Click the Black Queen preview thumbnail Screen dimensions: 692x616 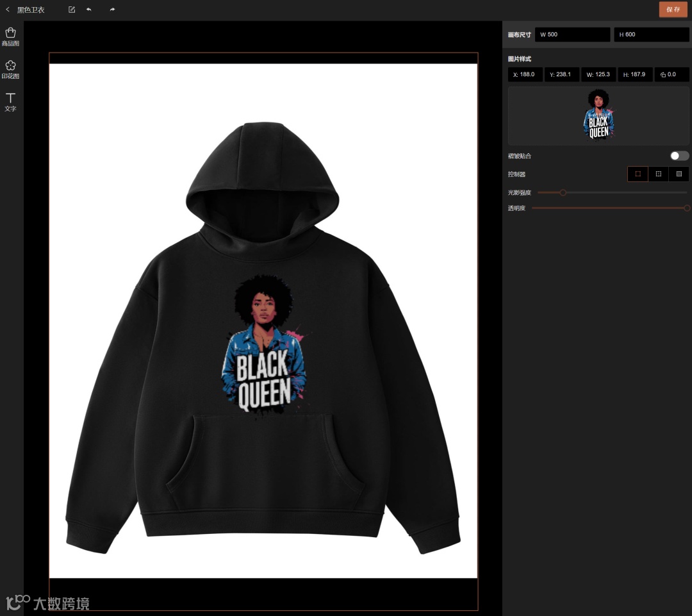coord(598,115)
